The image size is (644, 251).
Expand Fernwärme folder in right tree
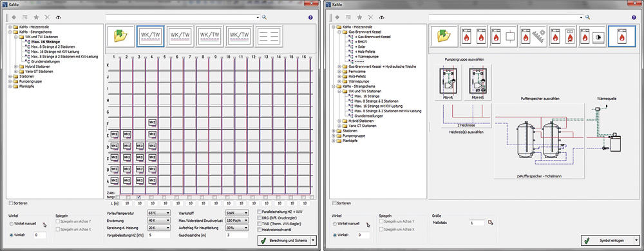click(x=339, y=71)
